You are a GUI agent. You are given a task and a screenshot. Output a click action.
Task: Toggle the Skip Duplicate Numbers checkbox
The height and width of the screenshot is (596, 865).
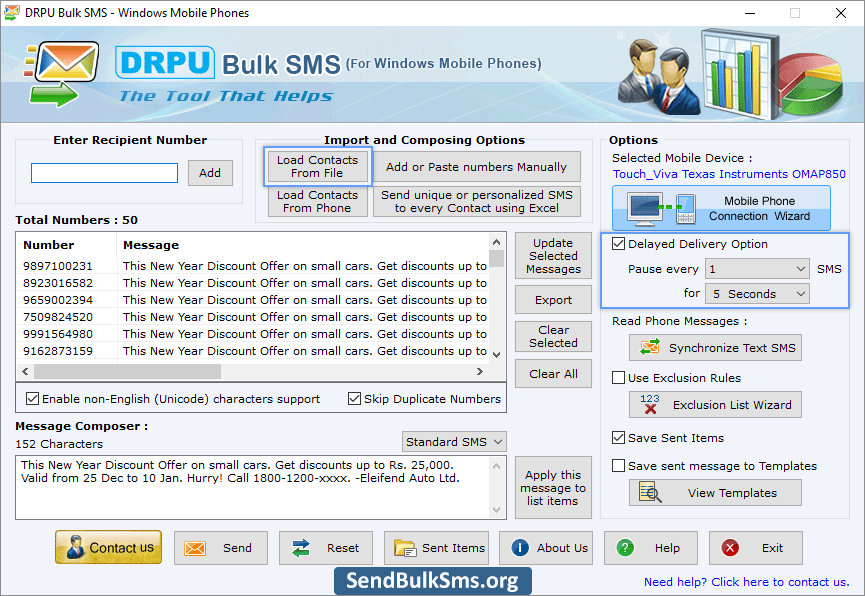[354, 398]
